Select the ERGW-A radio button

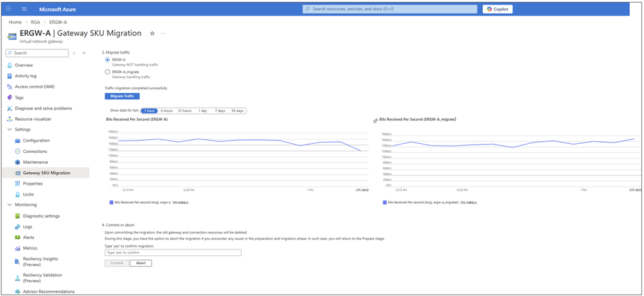pos(108,60)
